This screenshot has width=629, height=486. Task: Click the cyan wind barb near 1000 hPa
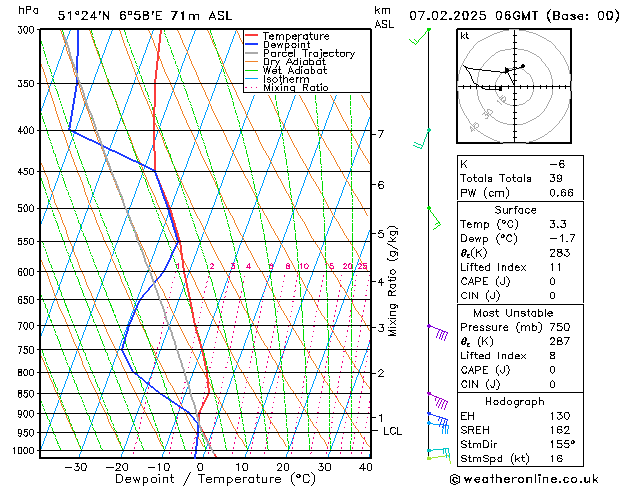(x=438, y=452)
